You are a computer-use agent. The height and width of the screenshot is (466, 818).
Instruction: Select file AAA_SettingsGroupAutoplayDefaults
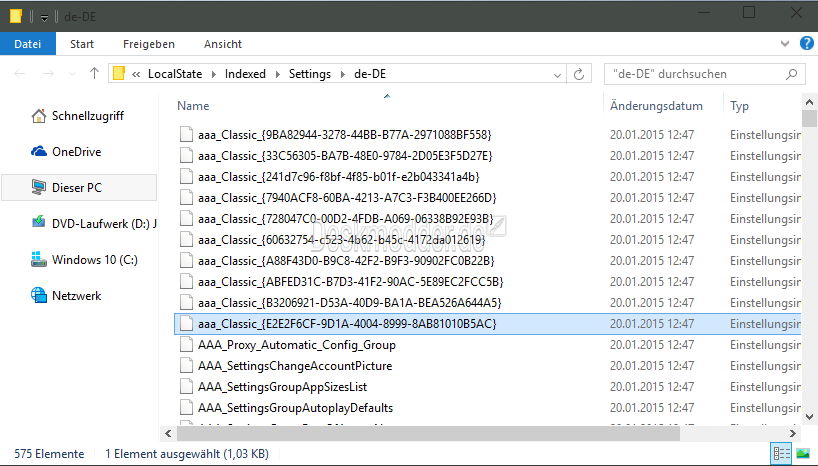tap(295, 408)
